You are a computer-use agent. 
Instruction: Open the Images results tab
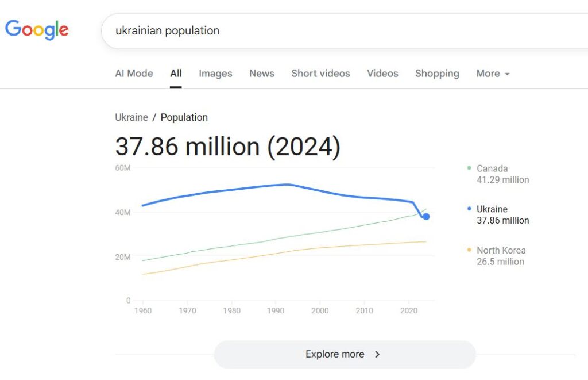[x=215, y=74]
